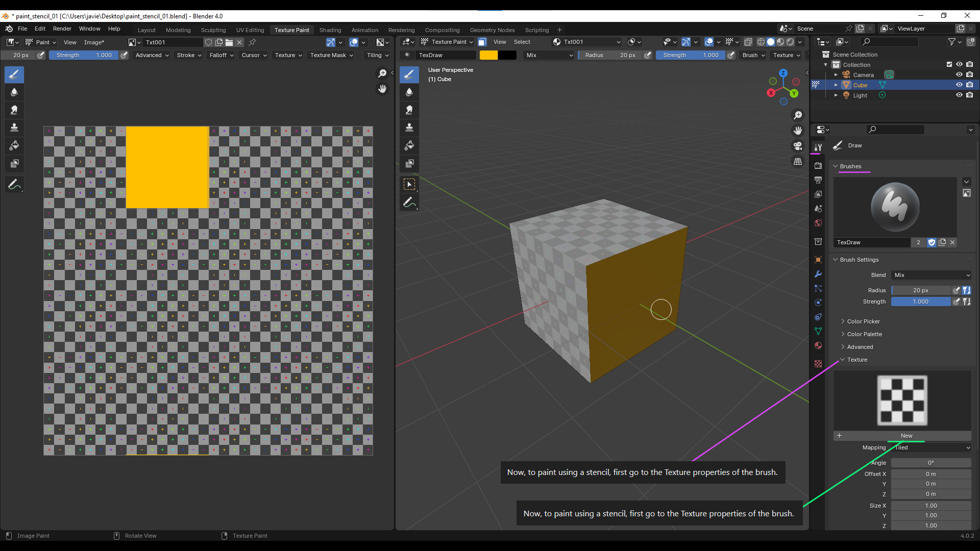Screen dimensions: 980x551
Task: Open the Output properties tab
Action: pos(818,180)
